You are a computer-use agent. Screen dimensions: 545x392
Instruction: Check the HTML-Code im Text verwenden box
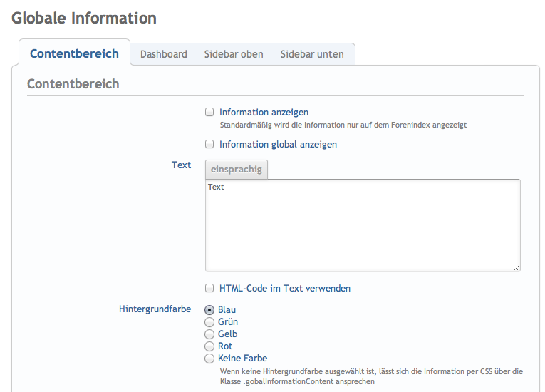tap(209, 288)
